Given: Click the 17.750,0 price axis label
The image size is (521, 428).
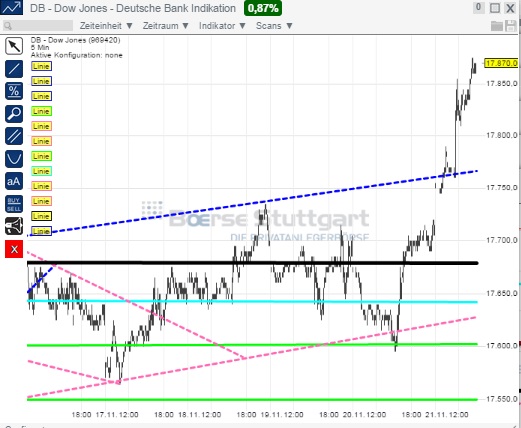Looking at the screenshot, I should point(502,188).
